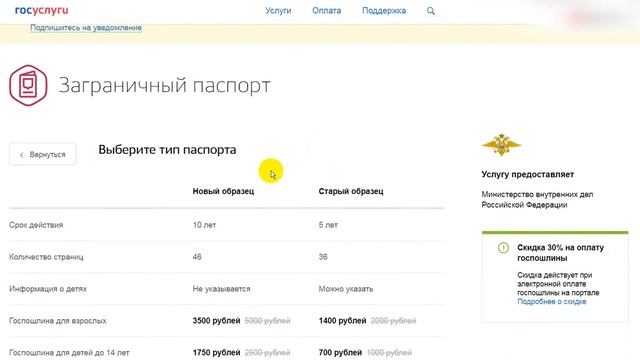Click Госпошлина для взрослых label
This screenshot has width=640, height=360.
point(58,321)
